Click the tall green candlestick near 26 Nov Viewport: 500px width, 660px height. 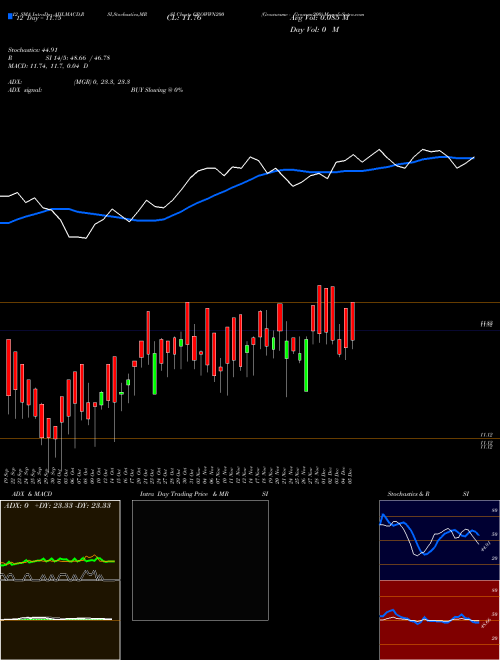tap(306, 365)
